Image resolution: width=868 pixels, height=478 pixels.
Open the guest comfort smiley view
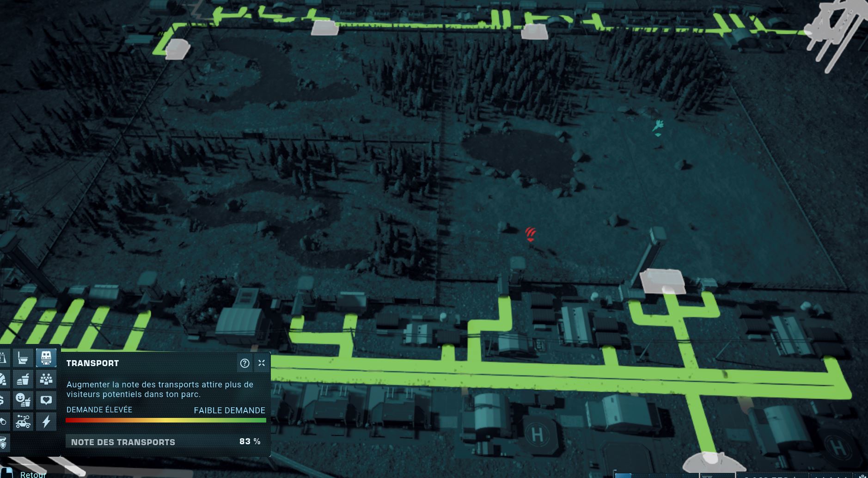coord(23,400)
